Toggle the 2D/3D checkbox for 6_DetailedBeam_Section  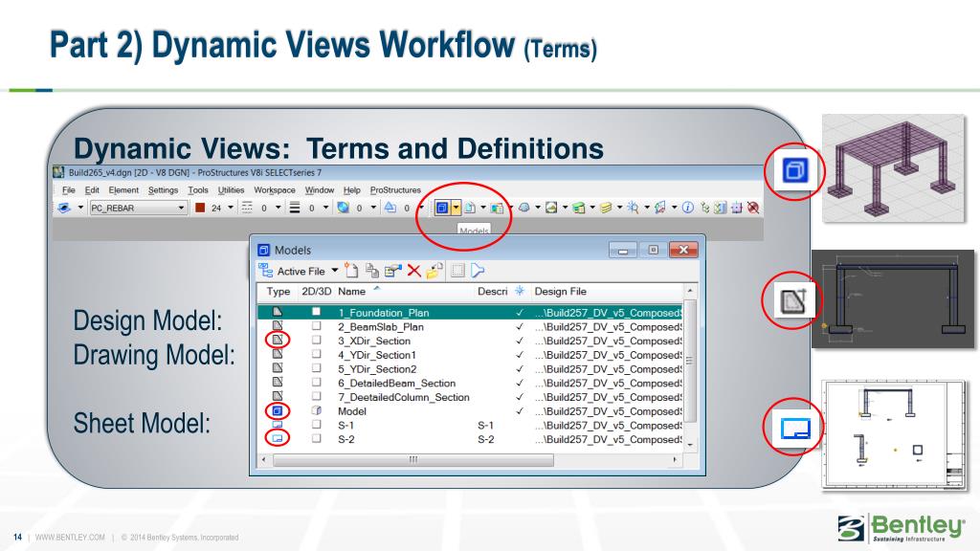(x=316, y=382)
